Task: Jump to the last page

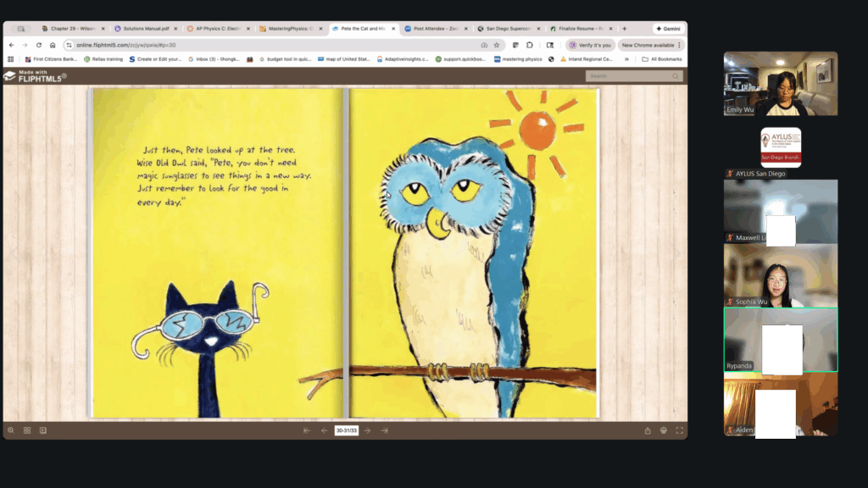Action: point(384,430)
